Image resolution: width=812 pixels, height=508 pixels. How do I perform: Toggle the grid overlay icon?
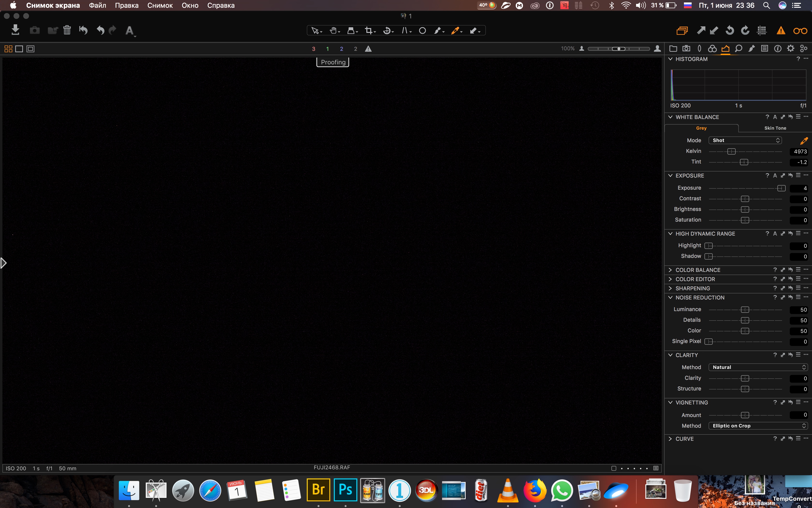(762, 30)
